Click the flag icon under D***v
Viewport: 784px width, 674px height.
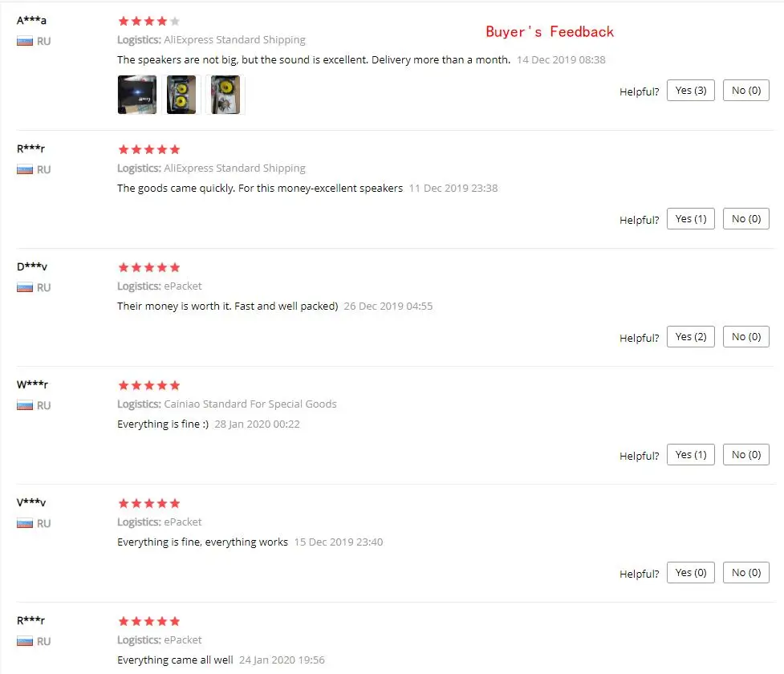tap(25, 287)
